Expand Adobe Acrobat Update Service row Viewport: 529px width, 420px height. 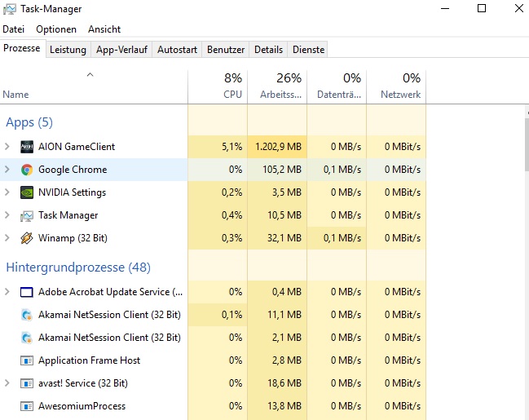tap(7, 292)
